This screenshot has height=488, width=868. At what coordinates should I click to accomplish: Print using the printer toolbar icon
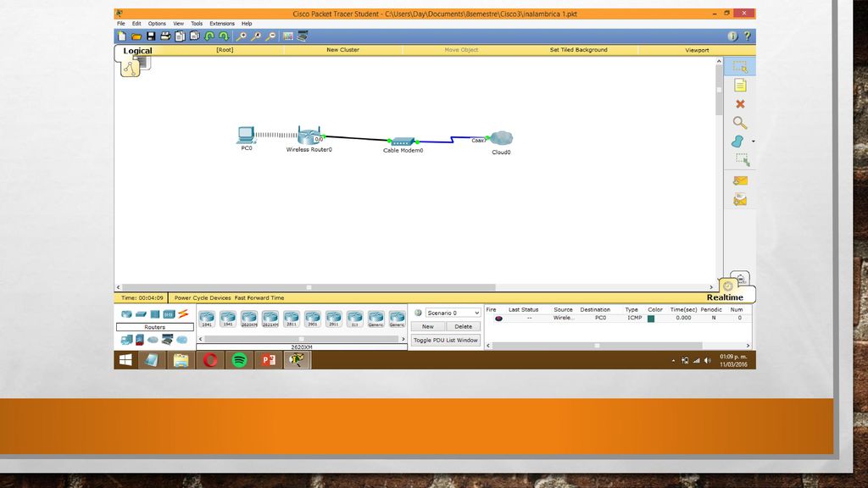[x=165, y=36]
